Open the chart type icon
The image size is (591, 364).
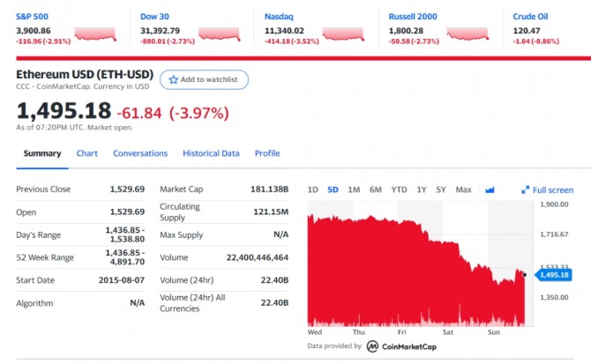(x=490, y=189)
